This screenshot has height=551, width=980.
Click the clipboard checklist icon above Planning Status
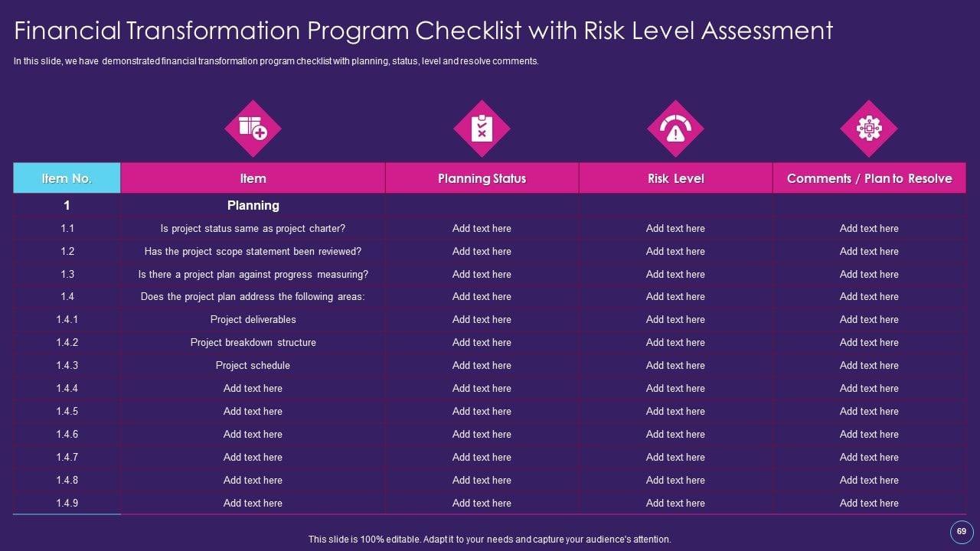[x=482, y=129]
